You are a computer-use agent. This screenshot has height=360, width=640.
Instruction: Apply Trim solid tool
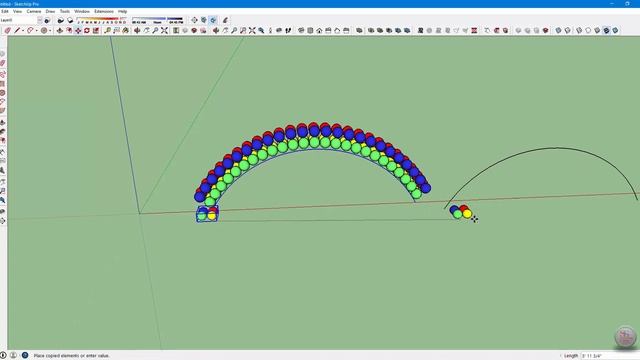point(398,30)
